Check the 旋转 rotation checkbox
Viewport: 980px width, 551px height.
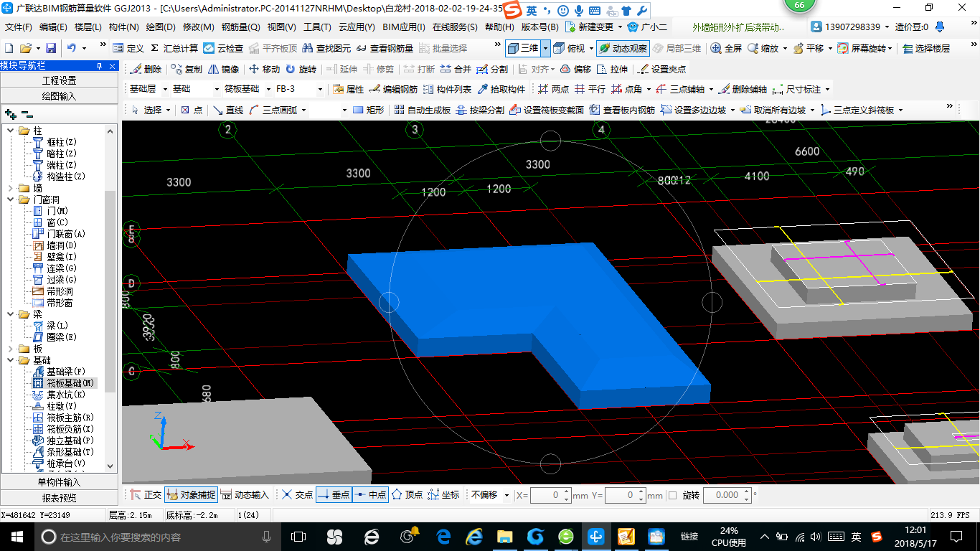pos(672,495)
